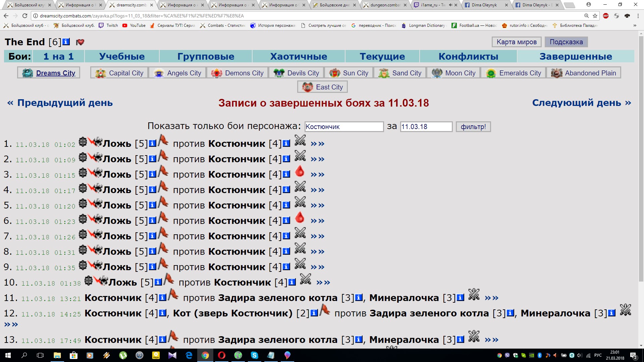
Task: Click the red blood drop icon in fight 3
Action: click(x=300, y=172)
